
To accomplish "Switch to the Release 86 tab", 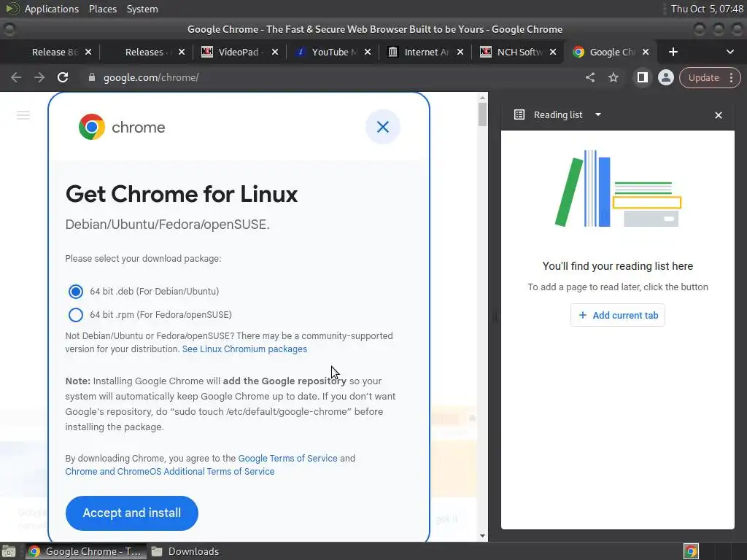I will (54, 52).
